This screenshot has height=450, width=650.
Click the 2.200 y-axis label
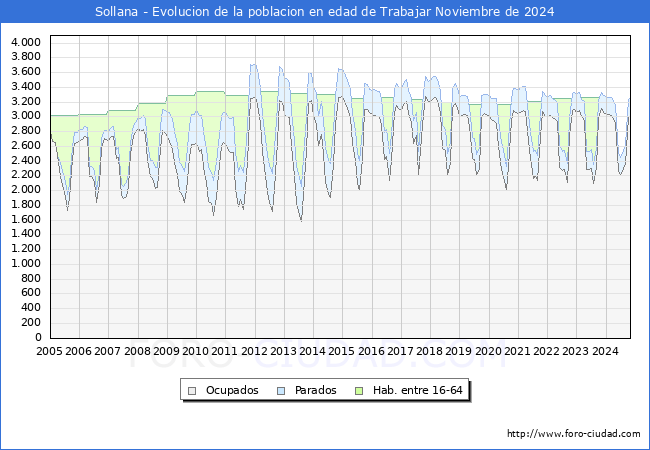click(x=26, y=174)
